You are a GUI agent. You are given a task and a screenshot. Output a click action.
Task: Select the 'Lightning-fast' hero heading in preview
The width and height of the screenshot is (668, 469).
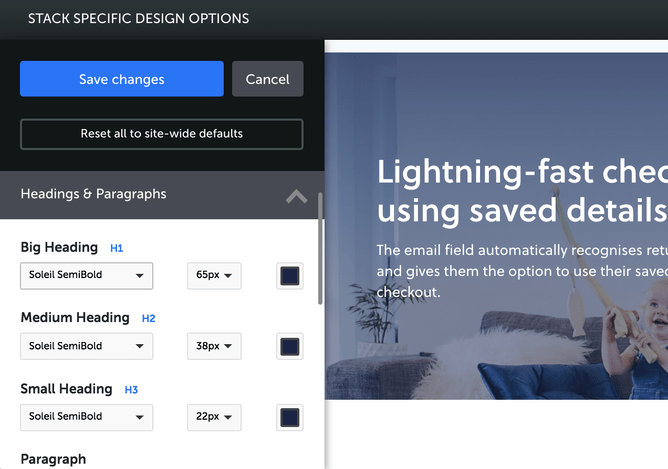click(520, 191)
